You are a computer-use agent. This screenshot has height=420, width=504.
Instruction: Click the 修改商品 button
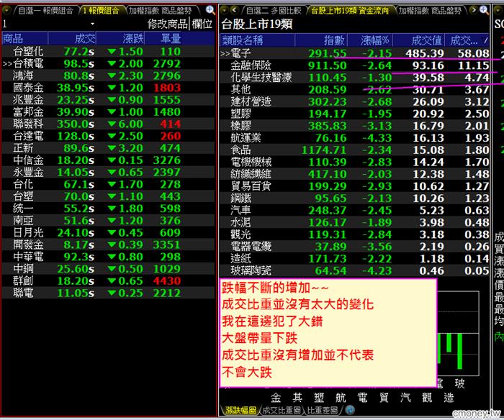click(x=168, y=24)
